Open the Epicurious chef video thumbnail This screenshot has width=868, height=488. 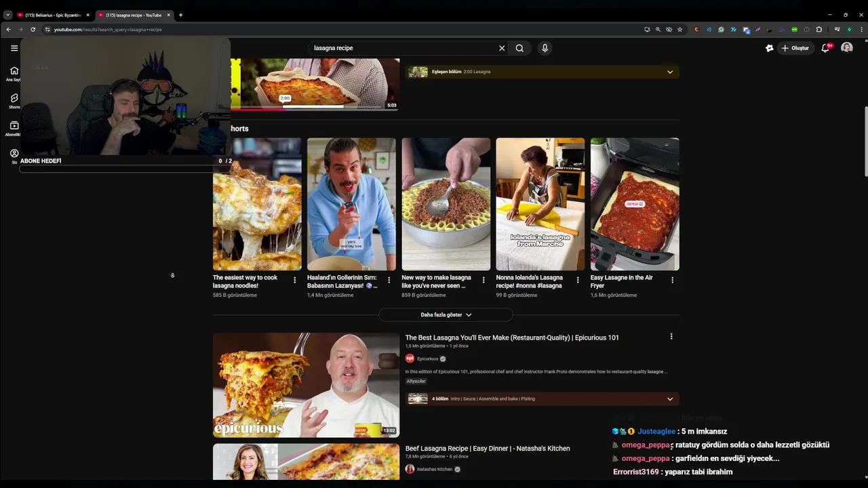tap(306, 385)
